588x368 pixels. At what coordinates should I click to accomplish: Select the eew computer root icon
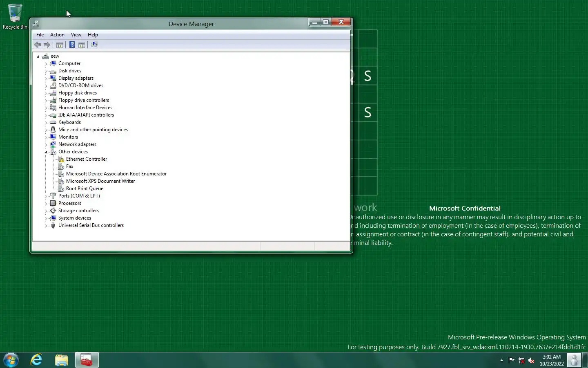(45, 56)
